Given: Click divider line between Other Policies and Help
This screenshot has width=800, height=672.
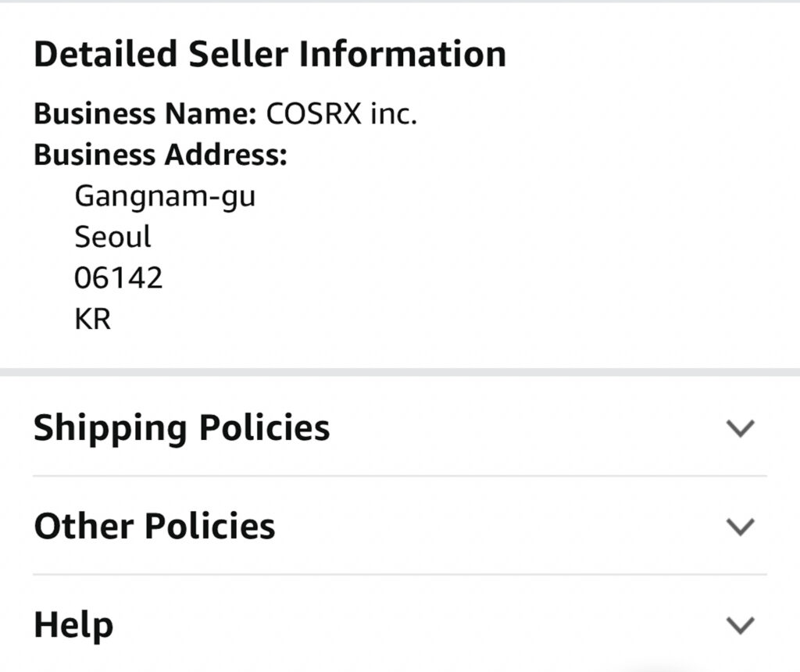Looking at the screenshot, I should coord(399,574).
